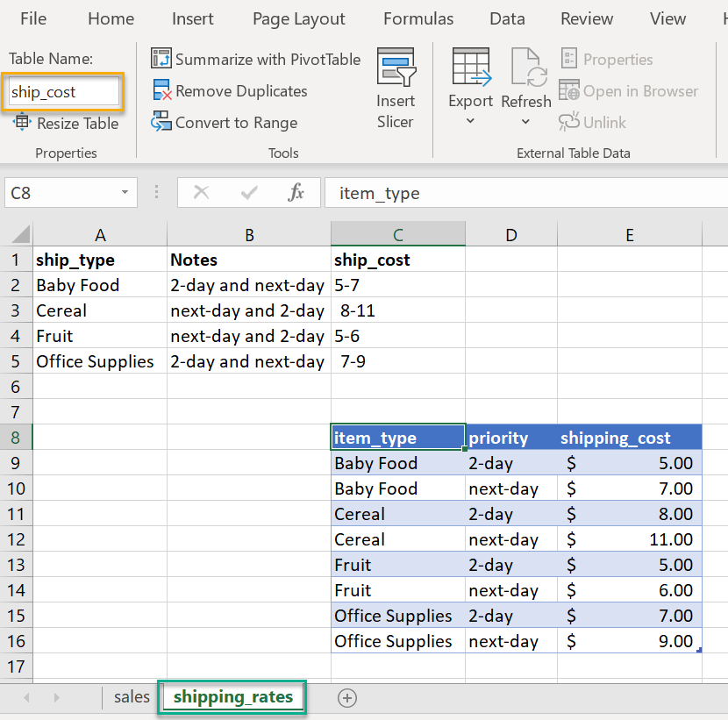Open the Resize Table tool

(x=66, y=123)
